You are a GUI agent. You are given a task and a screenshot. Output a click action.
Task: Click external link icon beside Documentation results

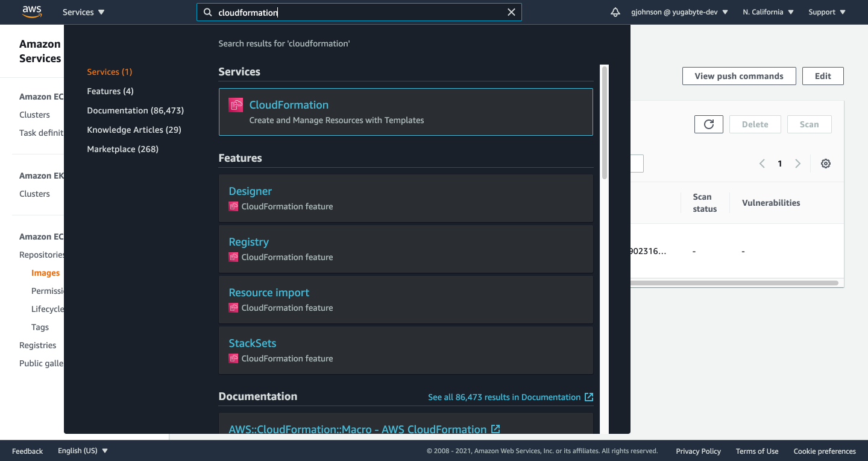(589, 397)
